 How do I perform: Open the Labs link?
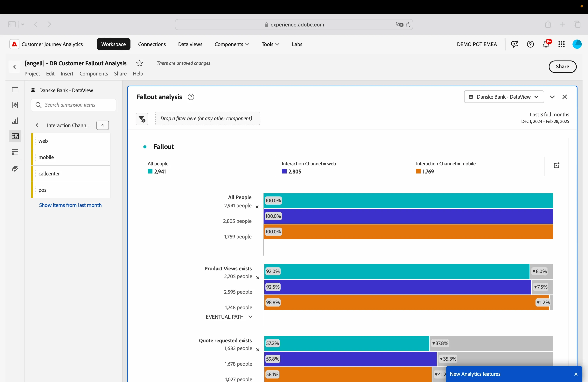pyautogui.click(x=297, y=44)
